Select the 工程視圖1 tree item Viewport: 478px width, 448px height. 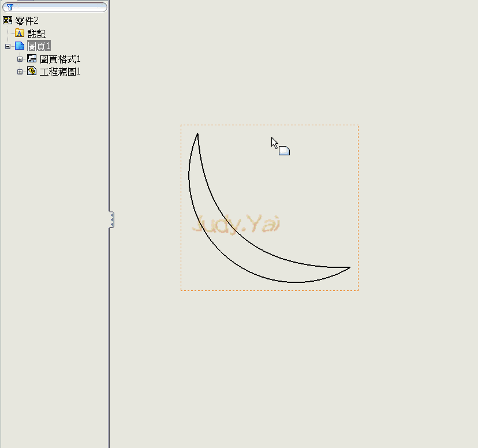pos(60,71)
